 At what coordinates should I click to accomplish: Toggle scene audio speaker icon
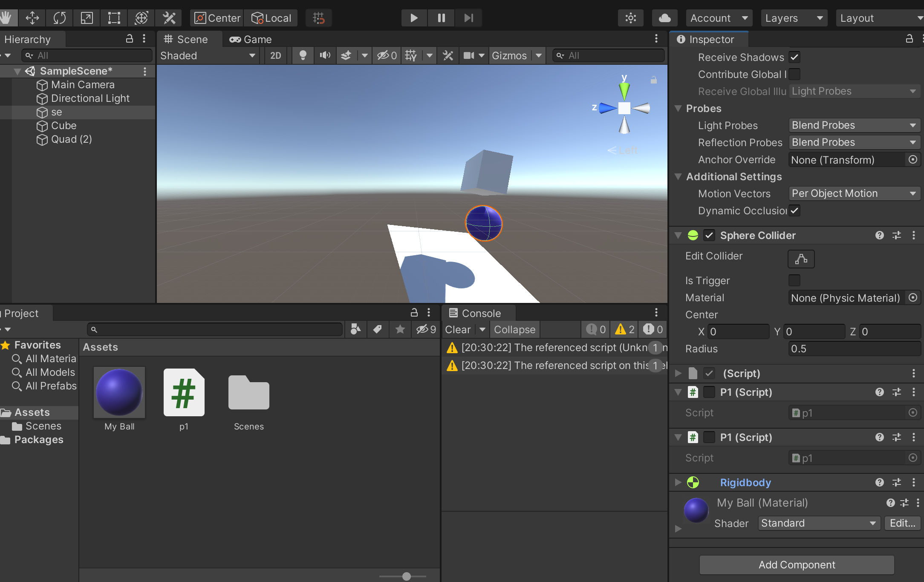[325, 55]
